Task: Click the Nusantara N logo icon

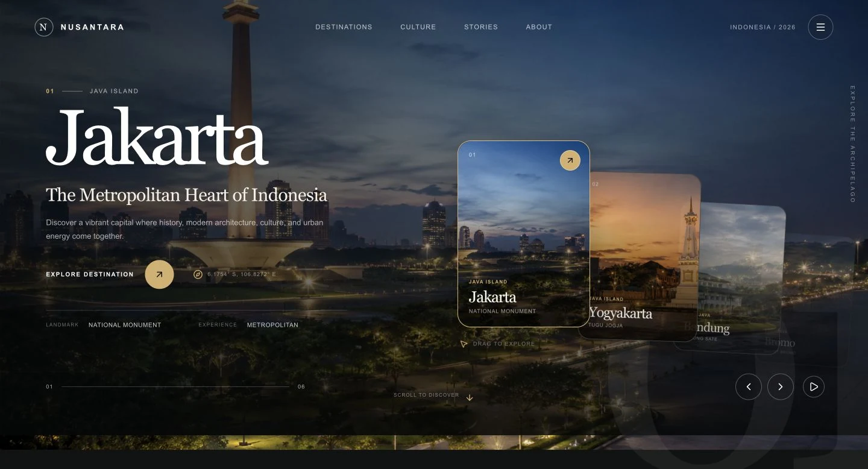Action: tap(44, 27)
